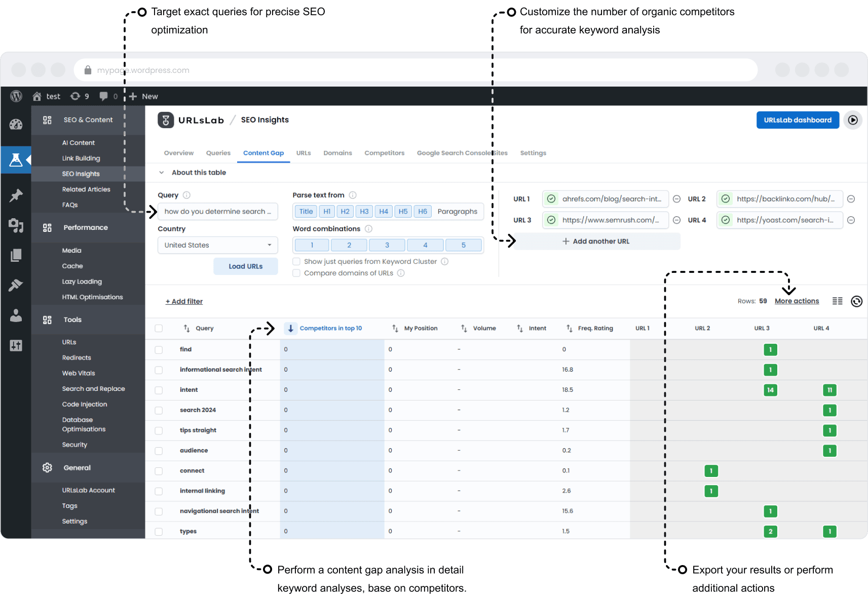The width and height of the screenshot is (868, 600).
Task: Switch to the Overview tab
Action: click(x=179, y=153)
